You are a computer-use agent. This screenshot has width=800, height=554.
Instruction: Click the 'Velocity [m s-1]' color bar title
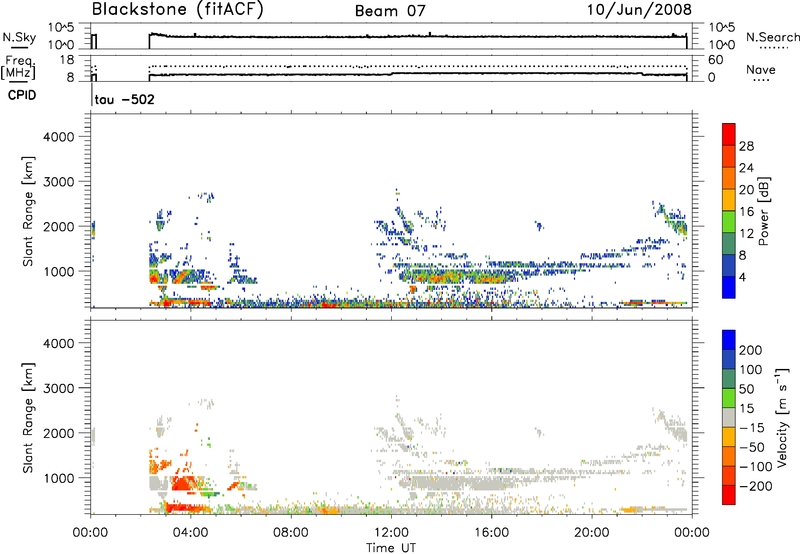pos(782,417)
